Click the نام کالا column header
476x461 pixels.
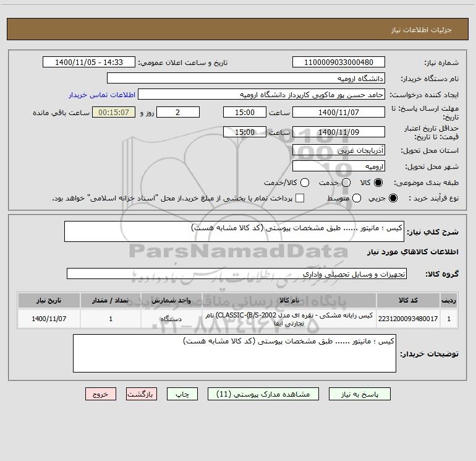tap(289, 300)
